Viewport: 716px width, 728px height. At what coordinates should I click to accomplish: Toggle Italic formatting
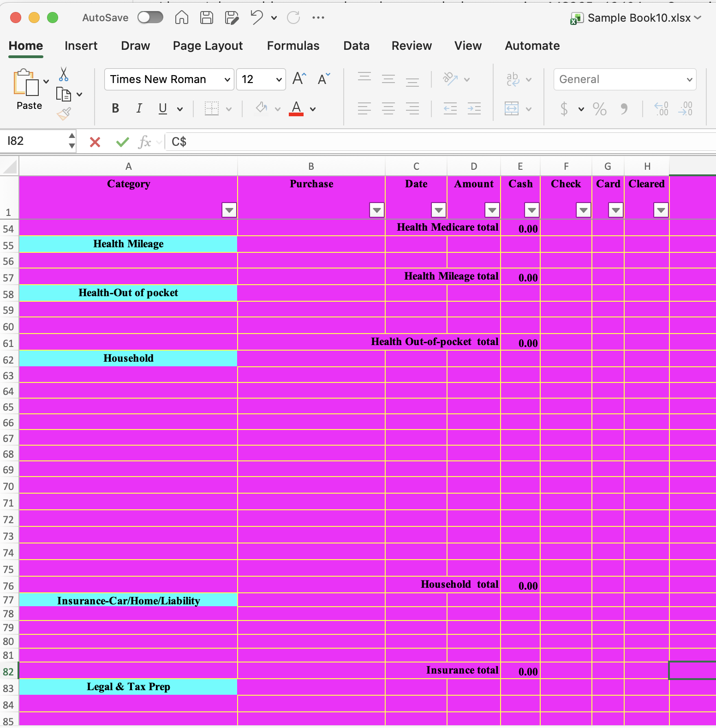click(139, 108)
